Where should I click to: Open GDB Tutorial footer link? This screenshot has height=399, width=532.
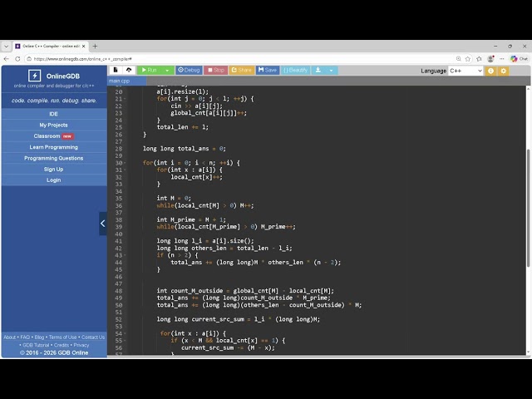tap(36, 345)
